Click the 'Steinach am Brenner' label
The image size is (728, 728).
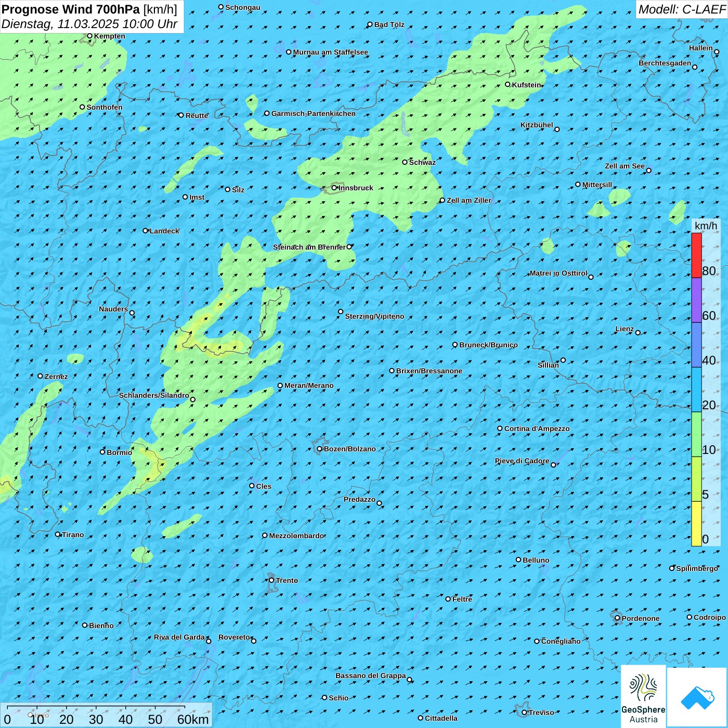point(309,247)
